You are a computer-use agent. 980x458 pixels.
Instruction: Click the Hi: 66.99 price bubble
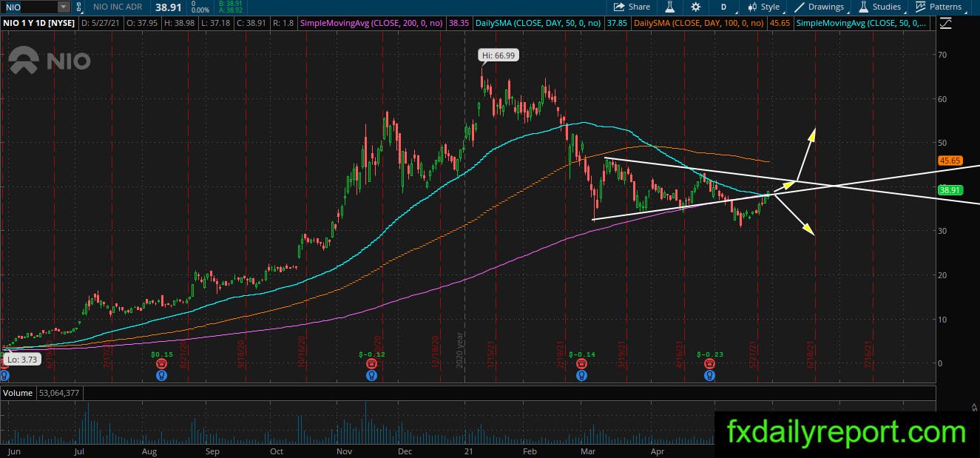click(497, 55)
